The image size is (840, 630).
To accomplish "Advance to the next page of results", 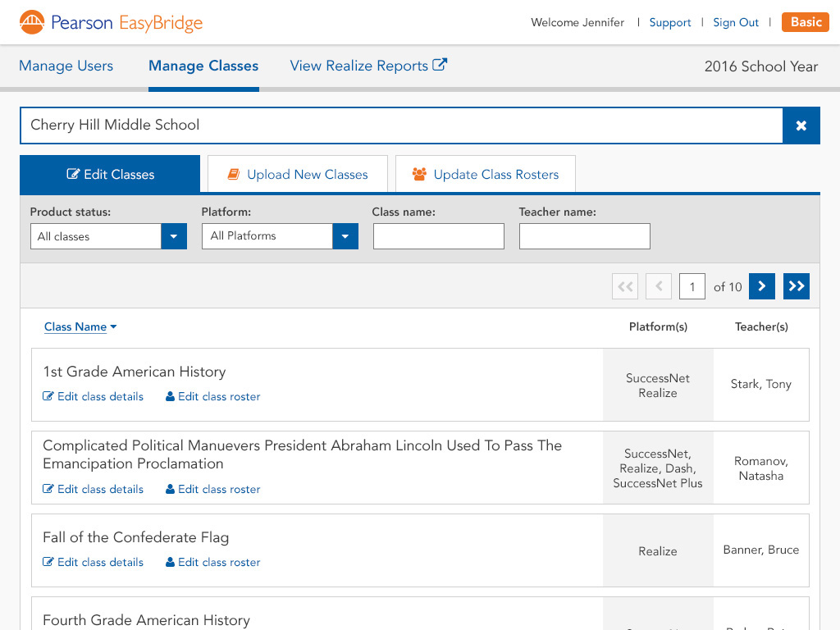I will pyautogui.click(x=761, y=286).
